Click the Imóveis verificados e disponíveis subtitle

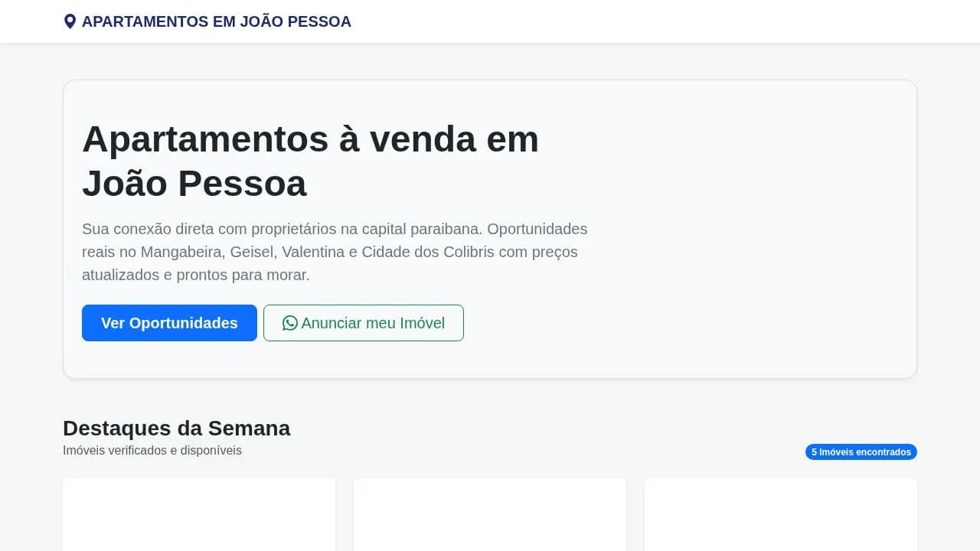click(152, 451)
